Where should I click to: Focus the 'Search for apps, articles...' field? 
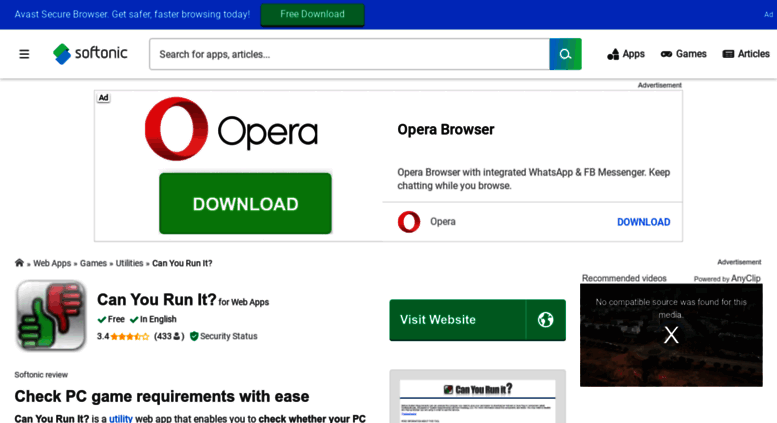coord(349,54)
